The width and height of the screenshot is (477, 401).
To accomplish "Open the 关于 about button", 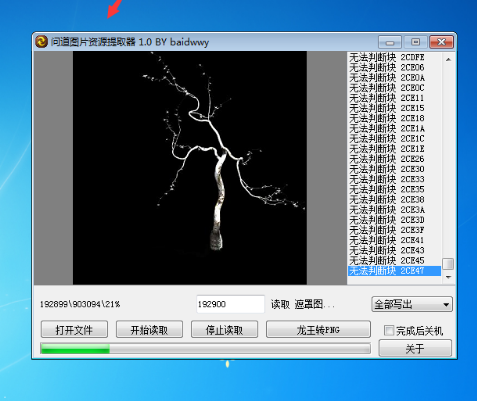I will [x=415, y=349].
